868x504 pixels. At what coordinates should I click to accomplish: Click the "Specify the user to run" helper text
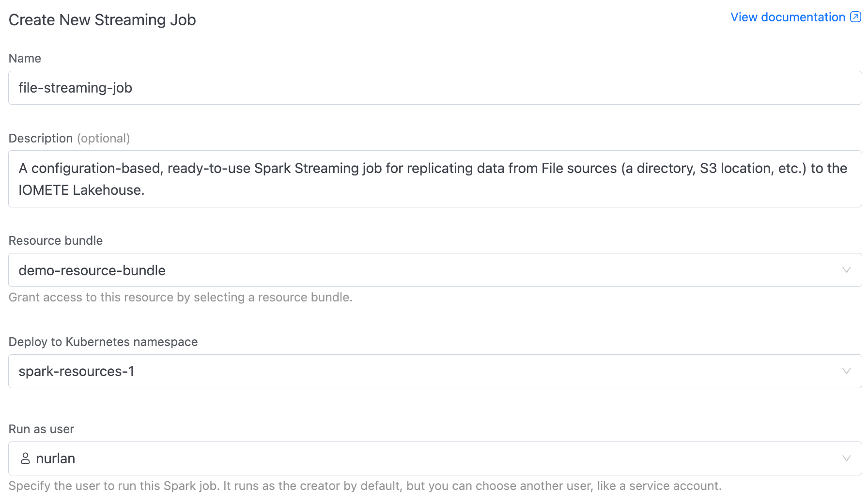click(x=365, y=486)
